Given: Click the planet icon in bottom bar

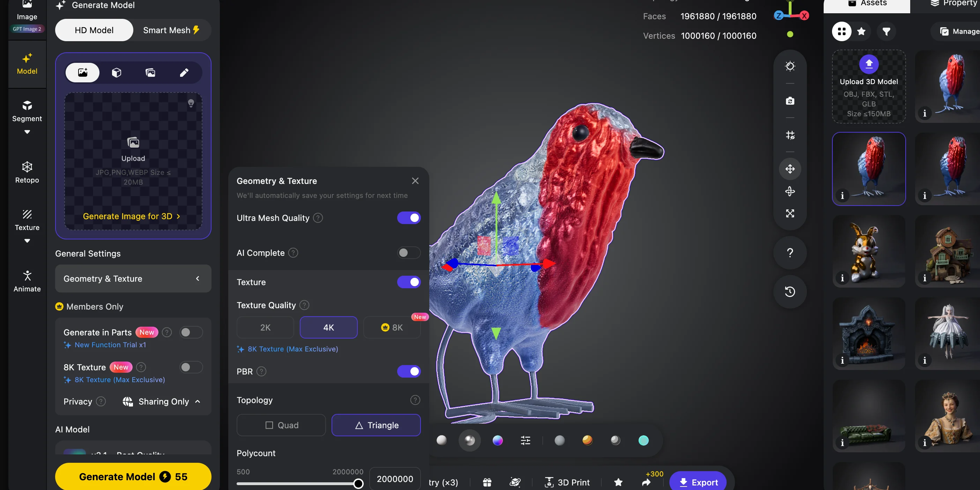Looking at the screenshot, I should click(x=515, y=482).
